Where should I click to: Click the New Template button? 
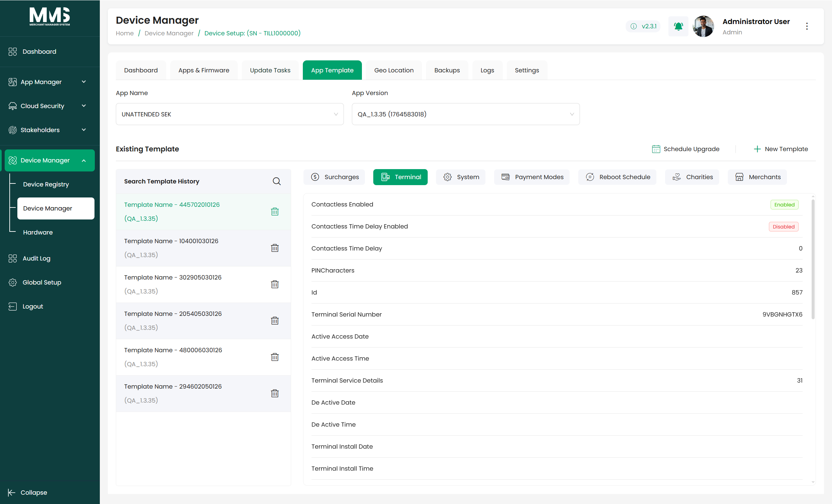click(x=781, y=149)
